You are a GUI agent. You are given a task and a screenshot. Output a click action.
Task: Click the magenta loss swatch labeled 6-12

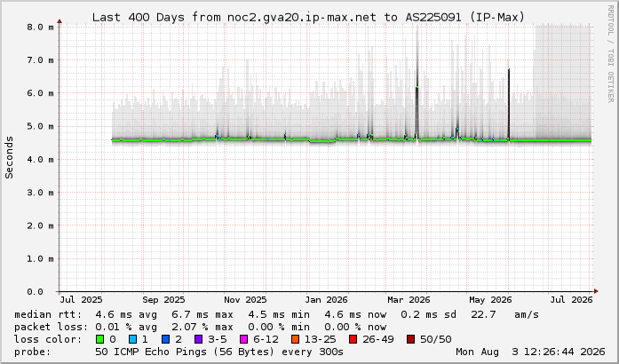pos(244,339)
